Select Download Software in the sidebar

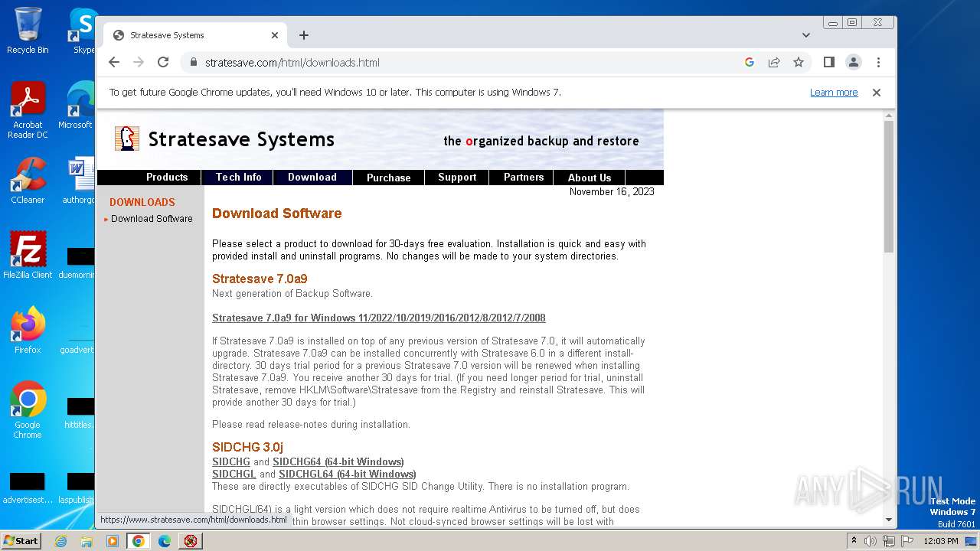click(152, 219)
